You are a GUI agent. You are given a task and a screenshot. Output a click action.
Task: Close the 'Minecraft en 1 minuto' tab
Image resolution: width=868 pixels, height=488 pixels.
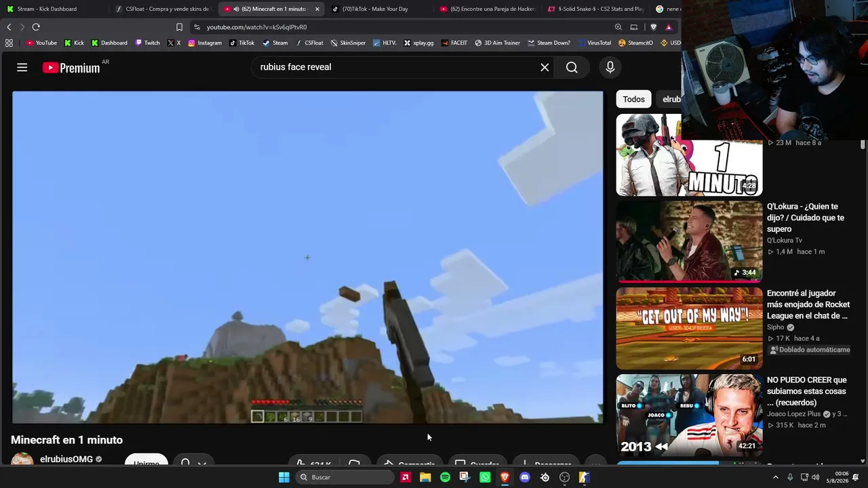point(317,9)
